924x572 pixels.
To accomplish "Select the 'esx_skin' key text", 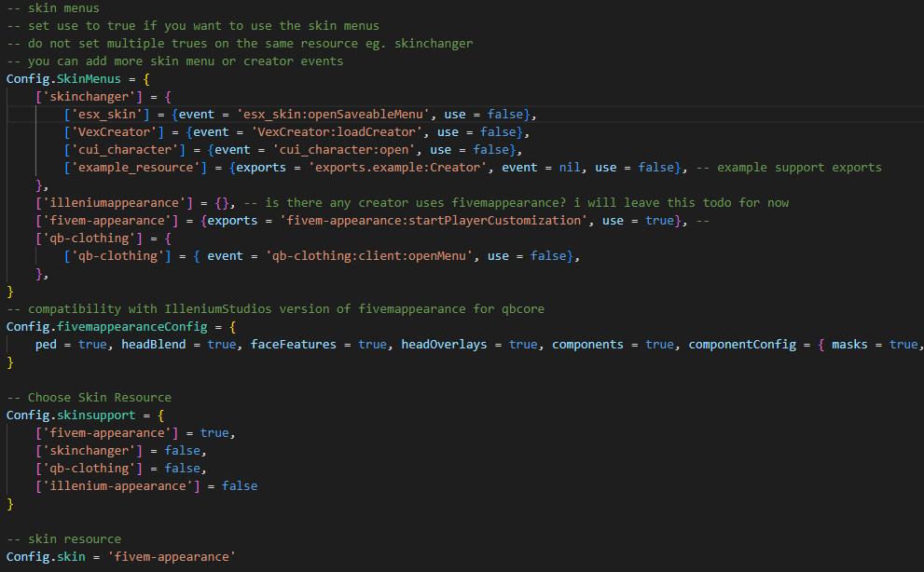I will coord(107,114).
